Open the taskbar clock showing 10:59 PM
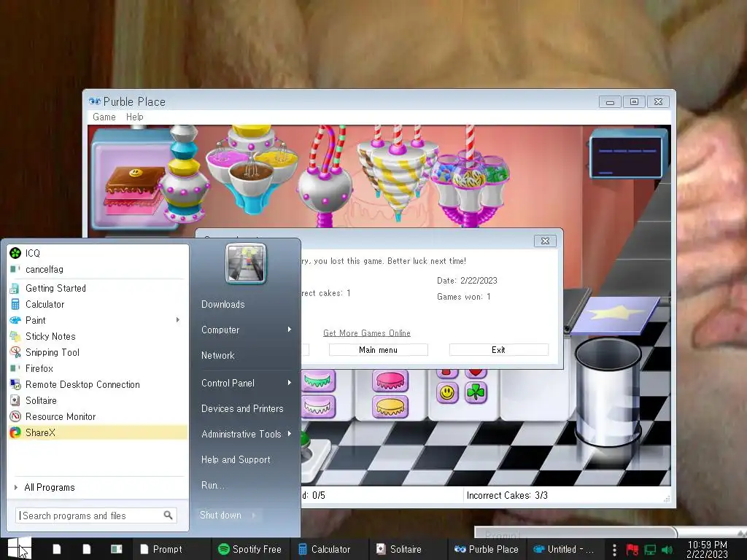The image size is (747, 560). click(707, 549)
